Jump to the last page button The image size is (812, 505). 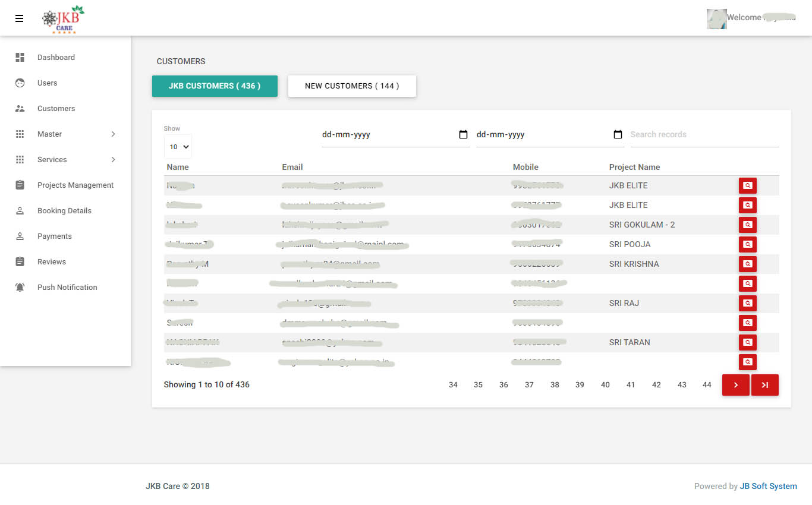pyautogui.click(x=765, y=385)
